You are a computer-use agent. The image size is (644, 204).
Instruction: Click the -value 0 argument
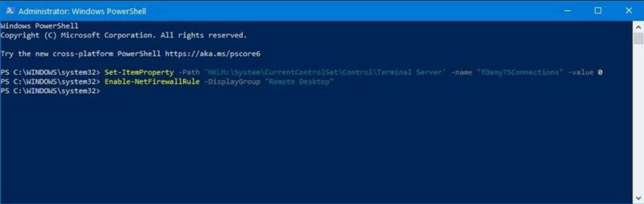[585, 72]
